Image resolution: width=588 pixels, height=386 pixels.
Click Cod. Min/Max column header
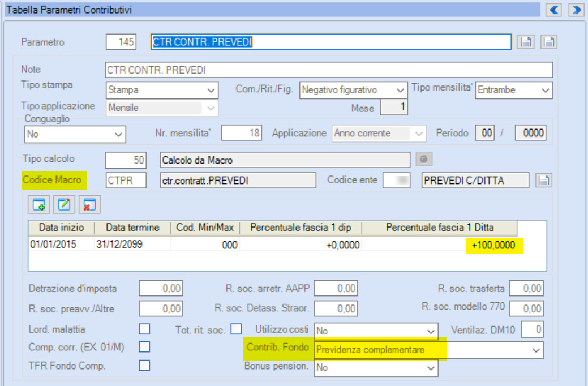[205, 228]
